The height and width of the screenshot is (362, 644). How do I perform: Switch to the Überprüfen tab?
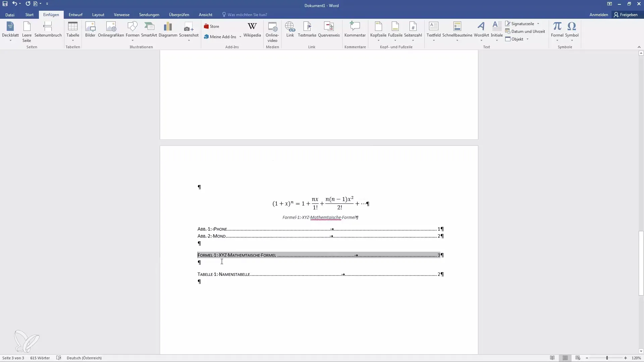pos(179,15)
